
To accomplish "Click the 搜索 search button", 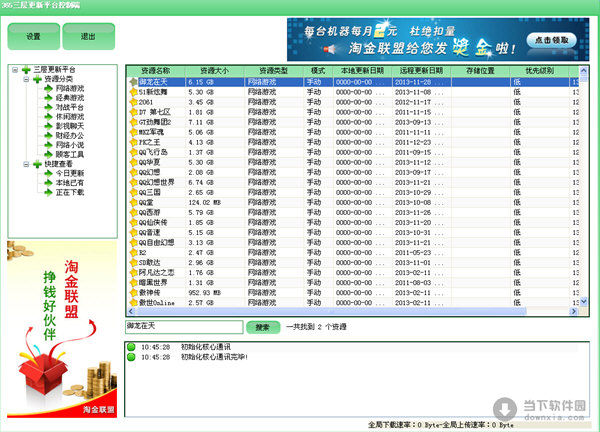I will (262, 327).
